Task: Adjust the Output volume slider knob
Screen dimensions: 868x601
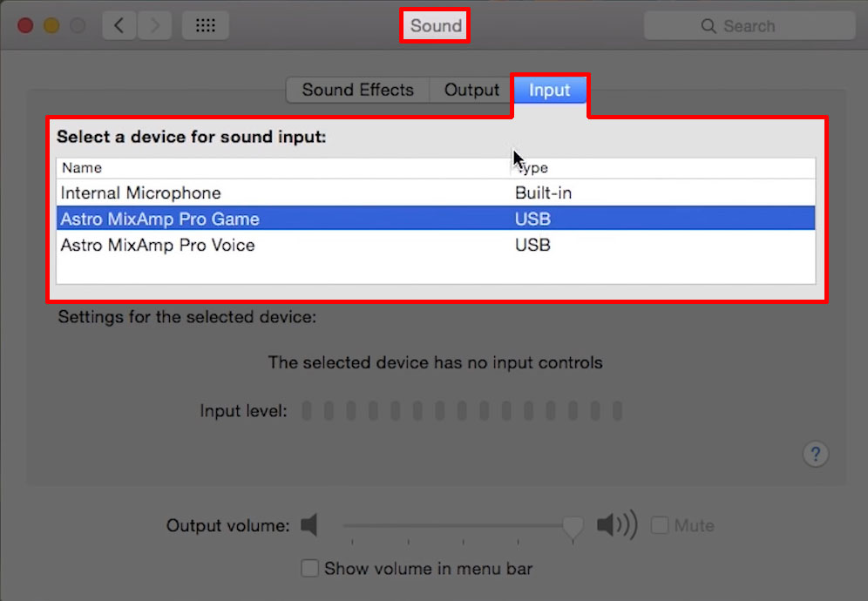Action: [x=573, y=525]
